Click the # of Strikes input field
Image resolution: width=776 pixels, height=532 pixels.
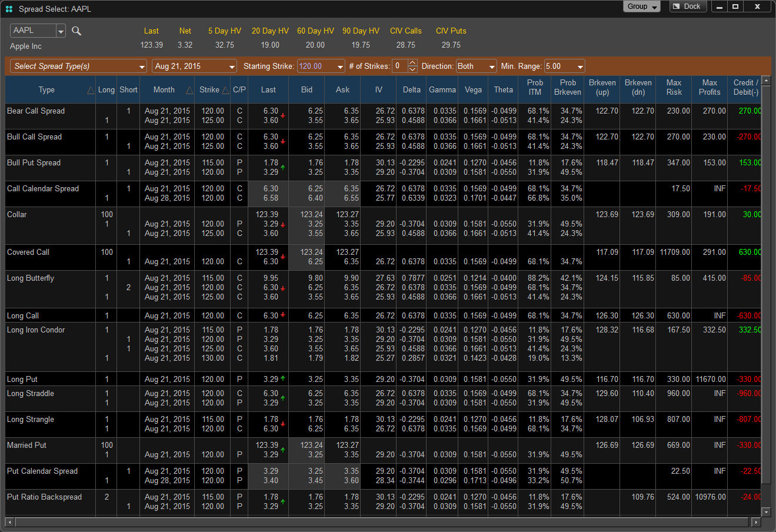(x=400, y=66)
